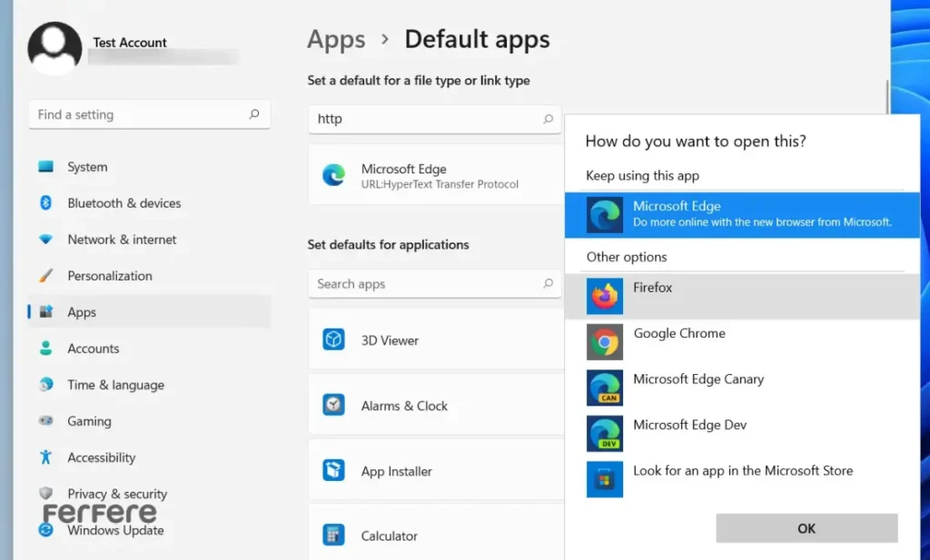Open Network & internet in sidebar
The width and height of the screenshot is (930, 560).
click(122, 240)
